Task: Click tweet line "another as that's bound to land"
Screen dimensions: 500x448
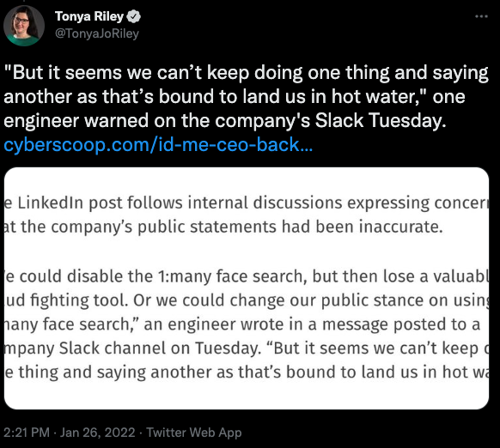Action: 235,96
